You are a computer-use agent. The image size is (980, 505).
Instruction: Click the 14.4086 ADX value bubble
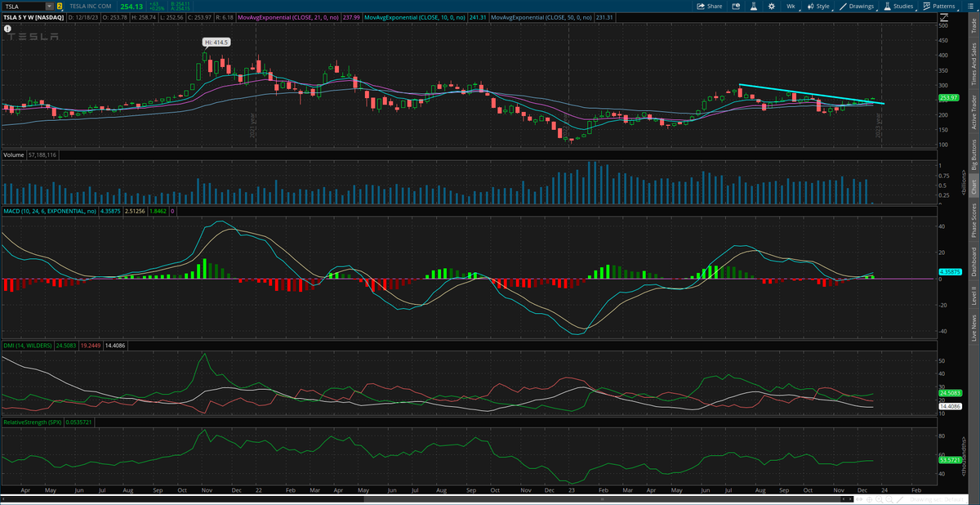pyautogui.click(x=950, y=405)
